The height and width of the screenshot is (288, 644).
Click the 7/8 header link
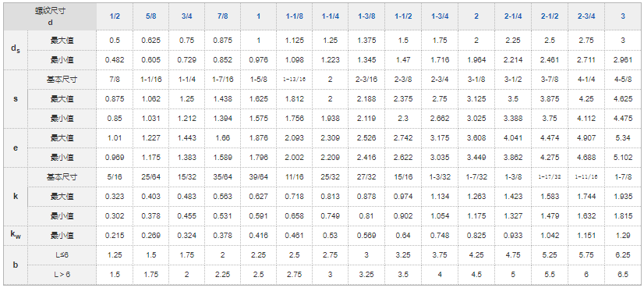[x=222, y=16]
